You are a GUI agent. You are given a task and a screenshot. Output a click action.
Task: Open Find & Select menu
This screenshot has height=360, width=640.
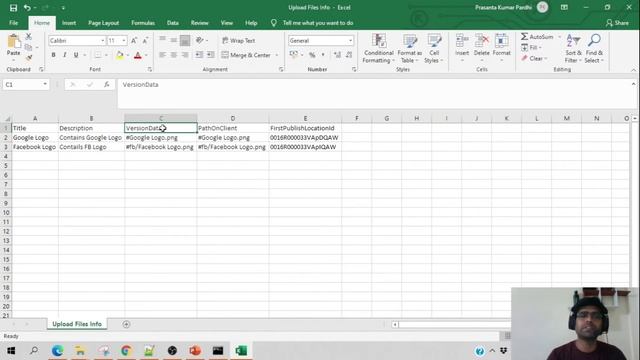coord(594,48)
